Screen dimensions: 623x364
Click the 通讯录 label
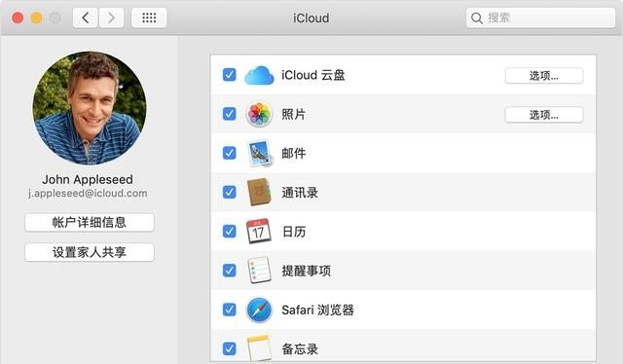(300, 193)
